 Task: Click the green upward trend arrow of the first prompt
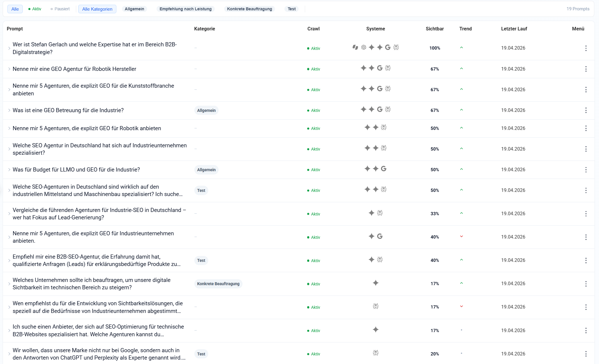click(462, 48)
